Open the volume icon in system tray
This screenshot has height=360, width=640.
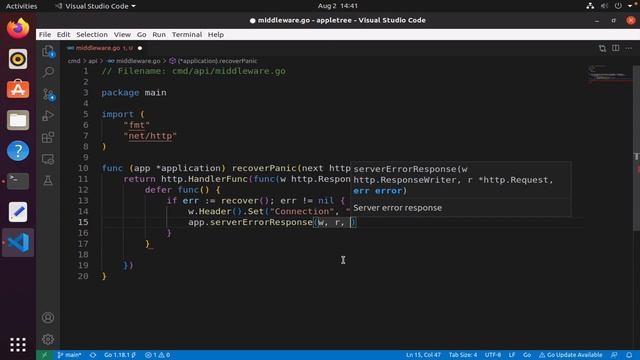604,6
